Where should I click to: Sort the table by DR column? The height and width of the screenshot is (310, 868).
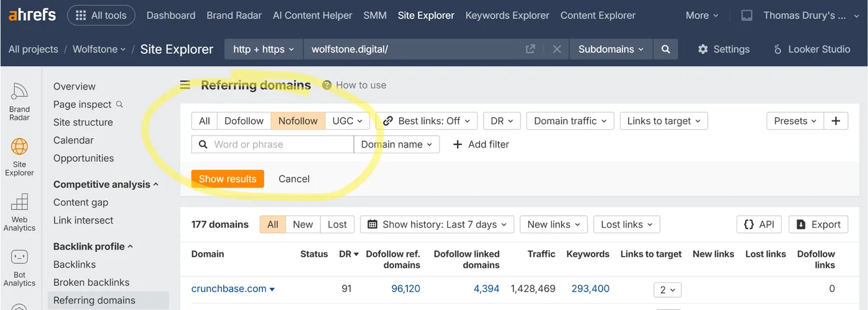349,254
